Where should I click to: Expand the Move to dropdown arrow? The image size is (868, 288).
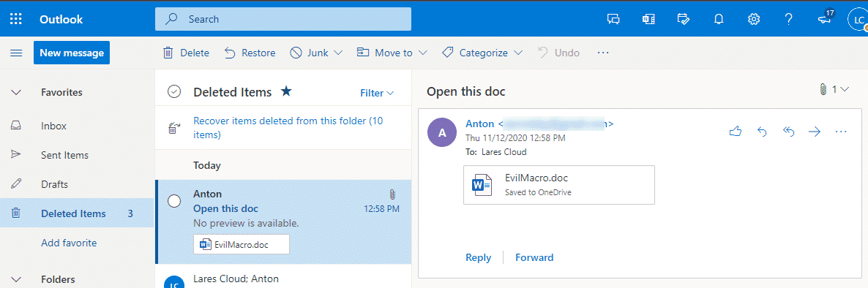click(x=423, y=53)
